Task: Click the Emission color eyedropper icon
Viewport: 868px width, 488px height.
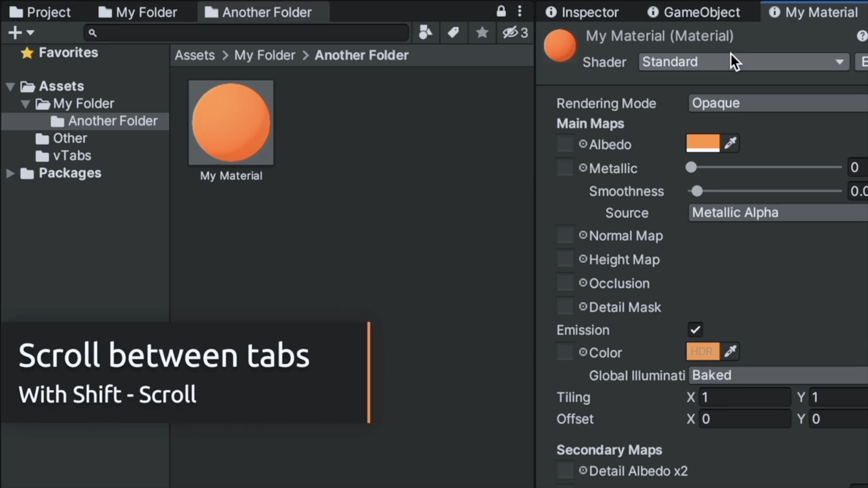Action: click(x=731, y=352)
